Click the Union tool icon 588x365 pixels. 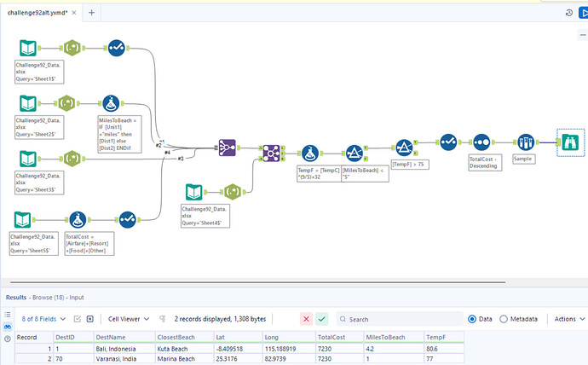pos(227,147)
